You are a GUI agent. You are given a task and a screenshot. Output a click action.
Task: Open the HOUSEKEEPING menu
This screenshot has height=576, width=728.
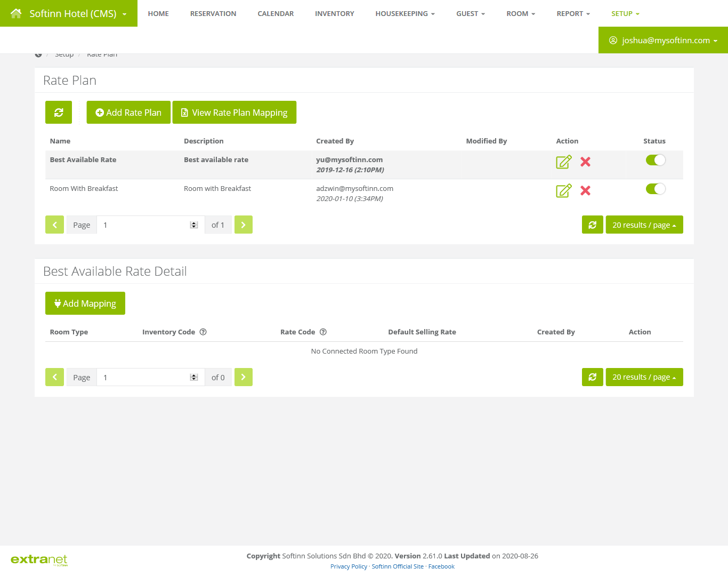click(x=405, y=13)
